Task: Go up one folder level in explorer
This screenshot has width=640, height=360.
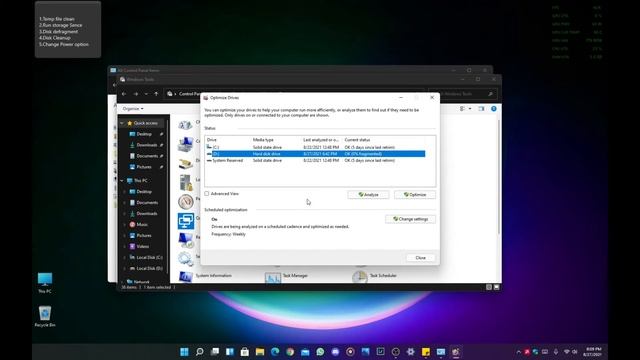Action: pyautogui.click(x=156, y=94)
